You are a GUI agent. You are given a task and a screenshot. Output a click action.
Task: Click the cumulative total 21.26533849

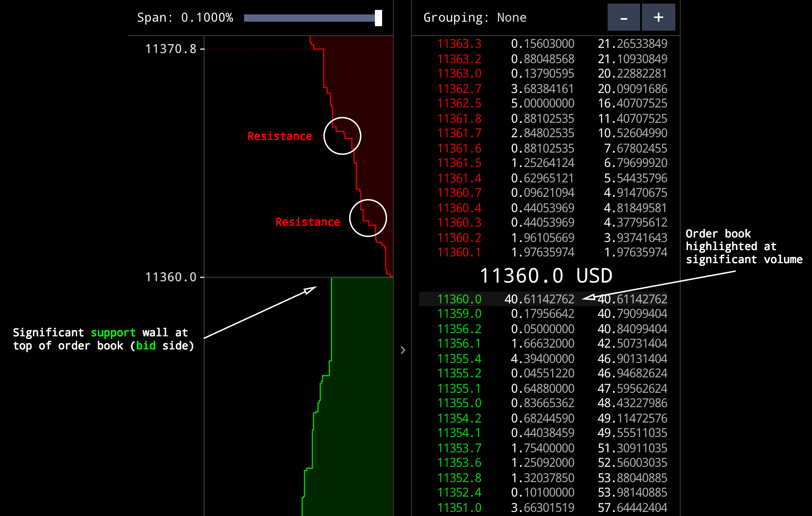click(632, 44)
